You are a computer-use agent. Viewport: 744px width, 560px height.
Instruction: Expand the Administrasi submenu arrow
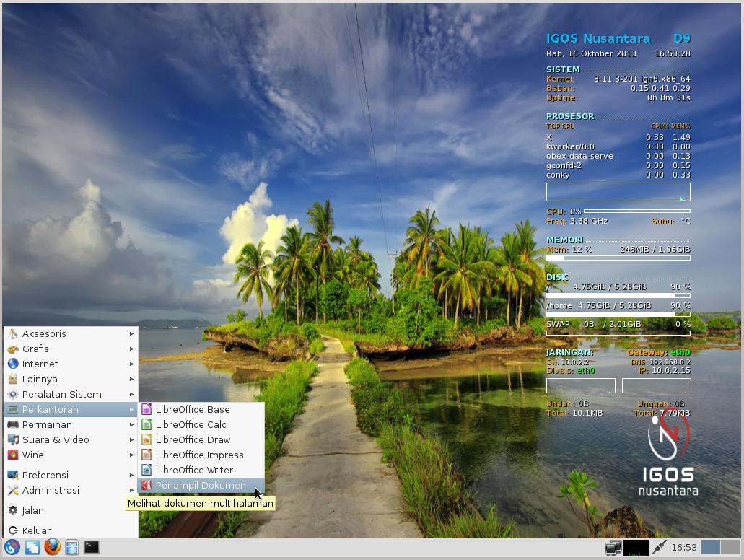pyautogui.click(x=132, y=490)
